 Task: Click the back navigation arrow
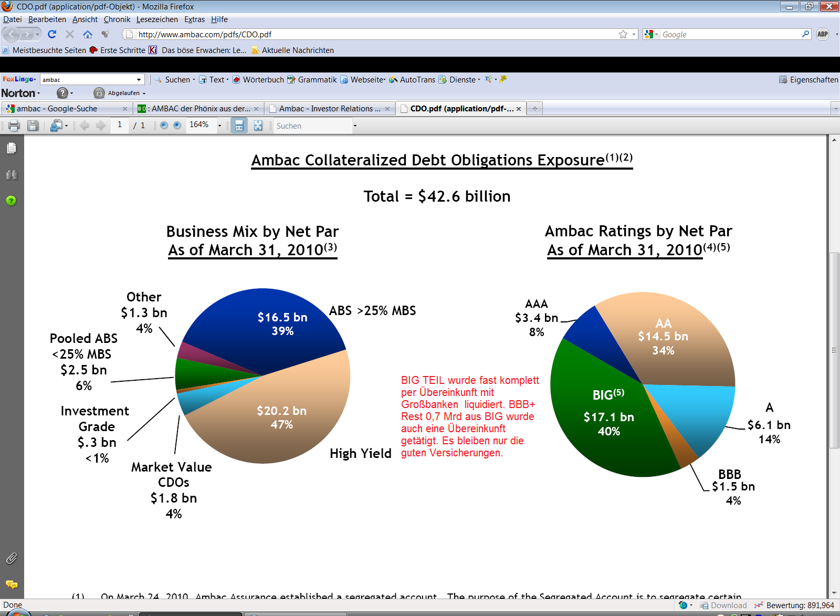(12, 34)
